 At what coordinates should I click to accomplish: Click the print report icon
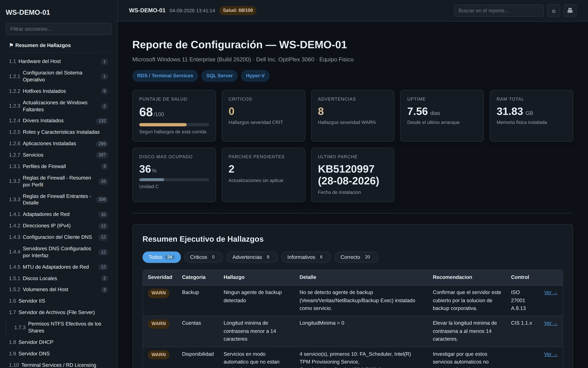570,11
